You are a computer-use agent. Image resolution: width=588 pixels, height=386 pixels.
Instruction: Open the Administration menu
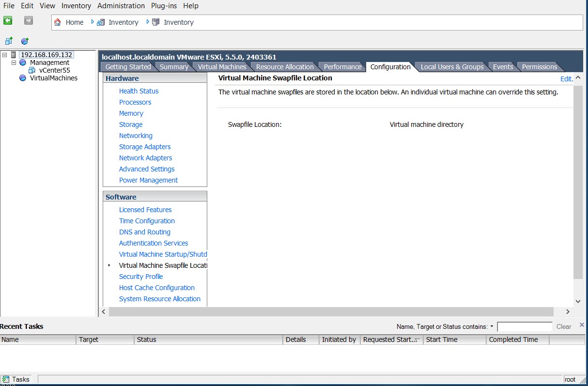[121, 6]
